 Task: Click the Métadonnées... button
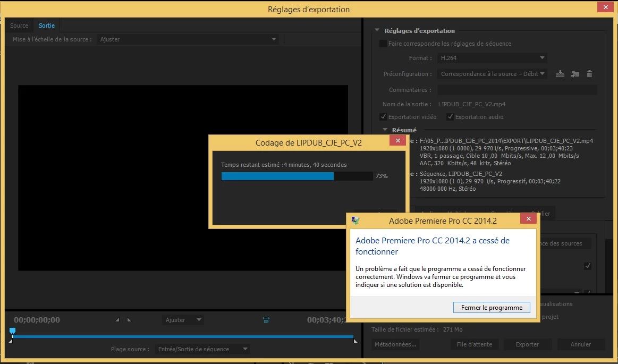point(395,344)
